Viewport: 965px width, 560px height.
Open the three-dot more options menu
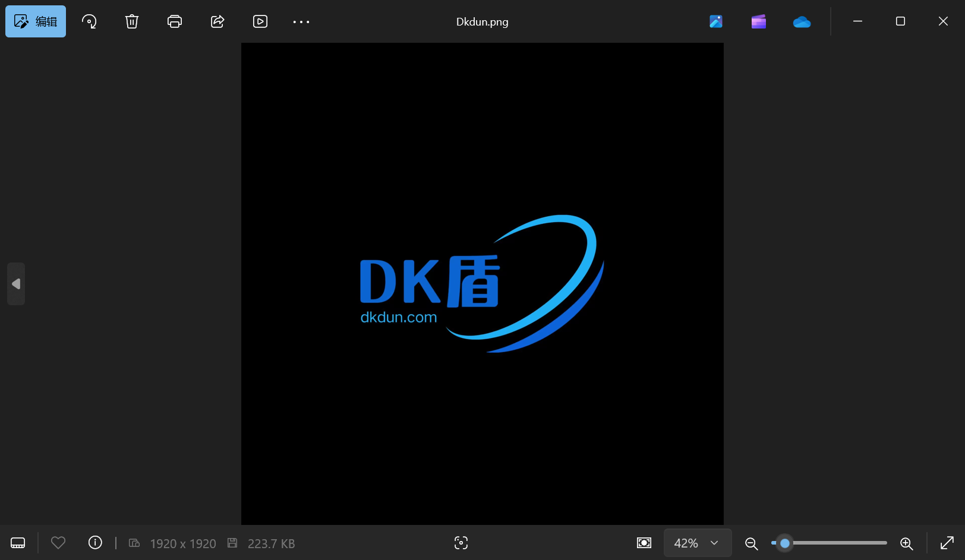coord(301,22)
